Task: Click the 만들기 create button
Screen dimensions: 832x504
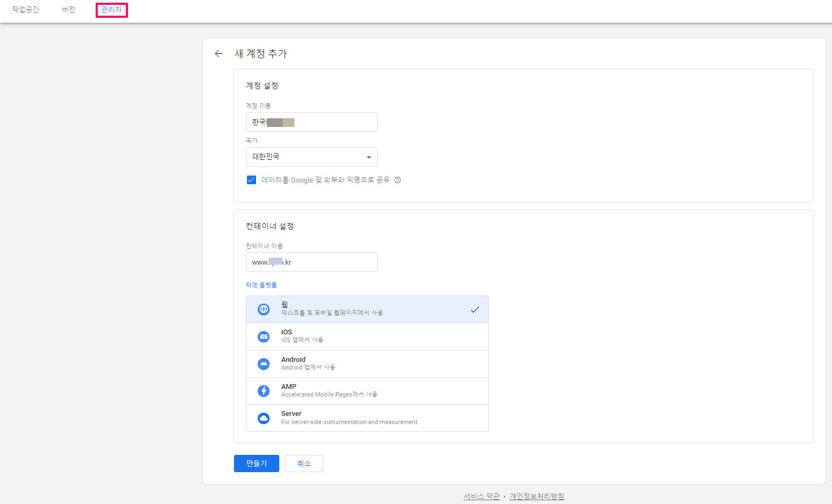Action: [x=256, y=463]
